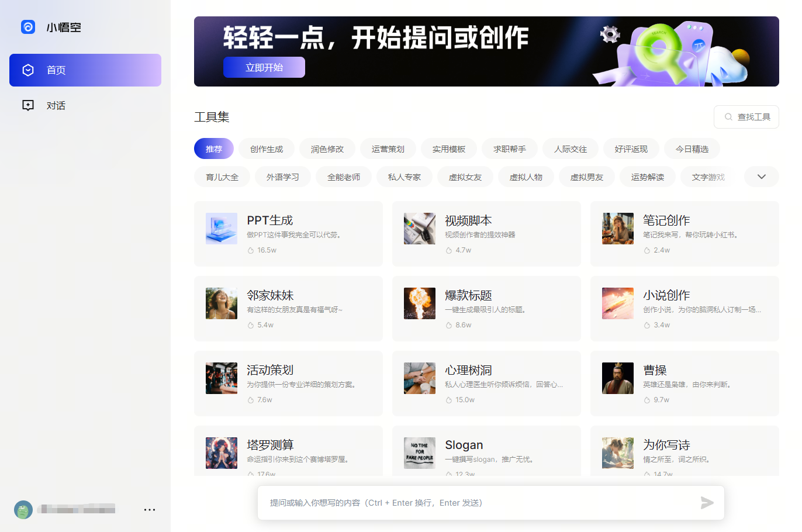
Task: Click the user avatar in sidebar
Action: [x=23, y=510]
